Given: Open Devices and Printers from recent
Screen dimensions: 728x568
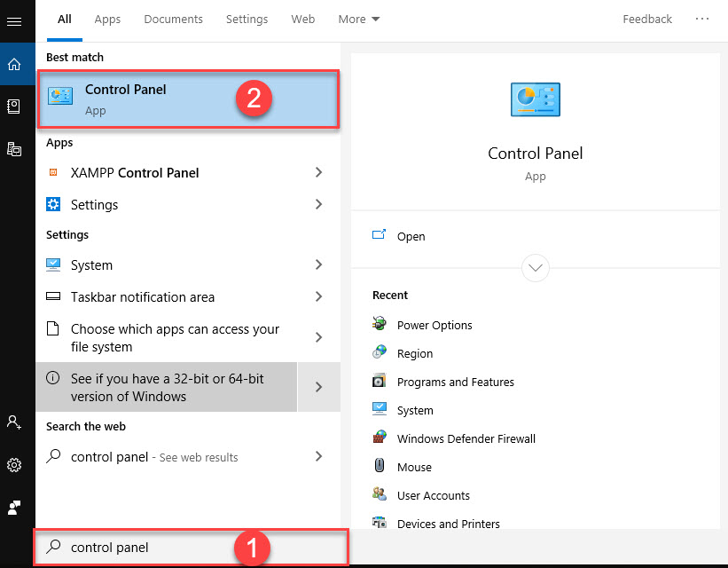Looking at the screenshot, I should [x=448, y=524].
